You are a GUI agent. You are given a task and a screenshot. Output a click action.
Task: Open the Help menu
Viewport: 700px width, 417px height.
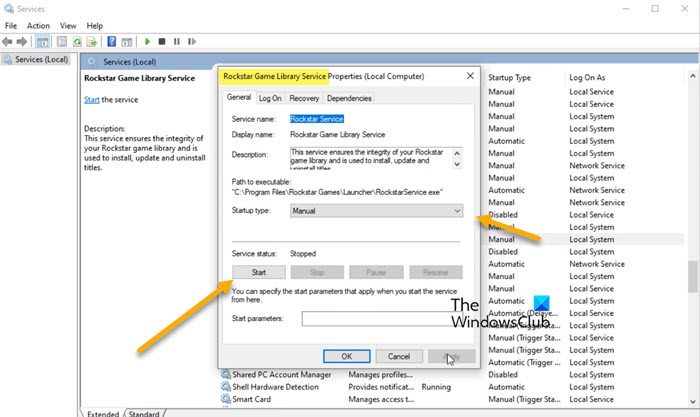coord(94,25)
